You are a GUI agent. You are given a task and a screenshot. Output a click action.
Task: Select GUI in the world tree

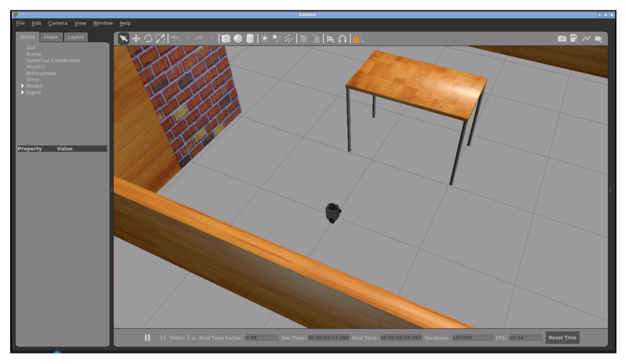(x=31, y=47)
